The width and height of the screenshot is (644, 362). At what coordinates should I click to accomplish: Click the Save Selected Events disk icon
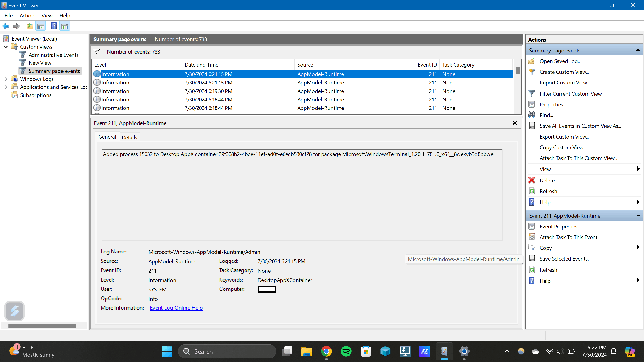coord(532,259)
